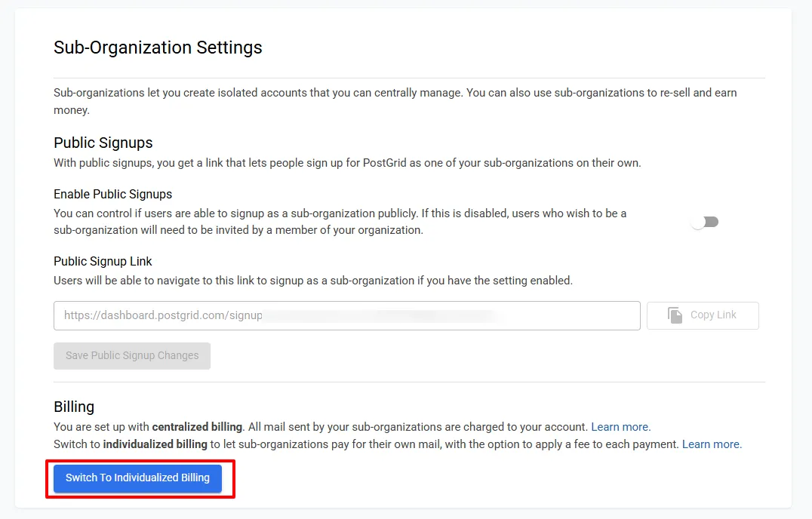The image size is (812, 519).
Task: Click the Billing section heading
Action: 73,407
